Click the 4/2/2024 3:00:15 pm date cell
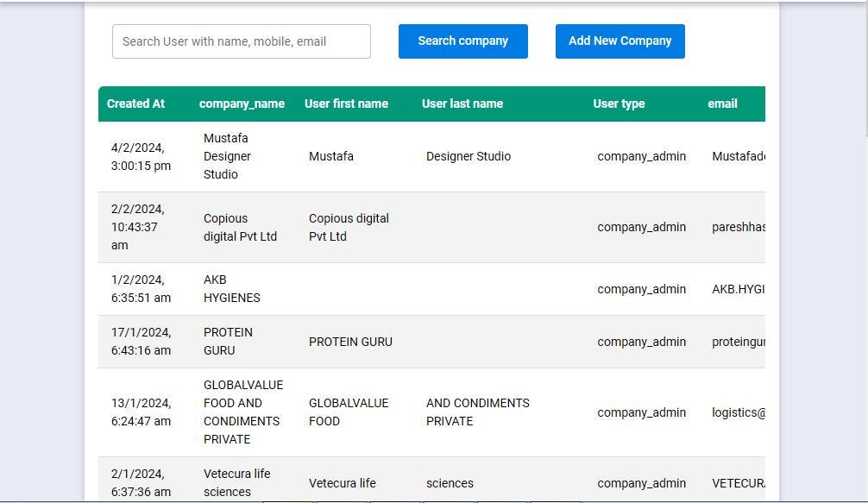Image resolution: width=868 pixels, height=503 pixels. (141, 156)
